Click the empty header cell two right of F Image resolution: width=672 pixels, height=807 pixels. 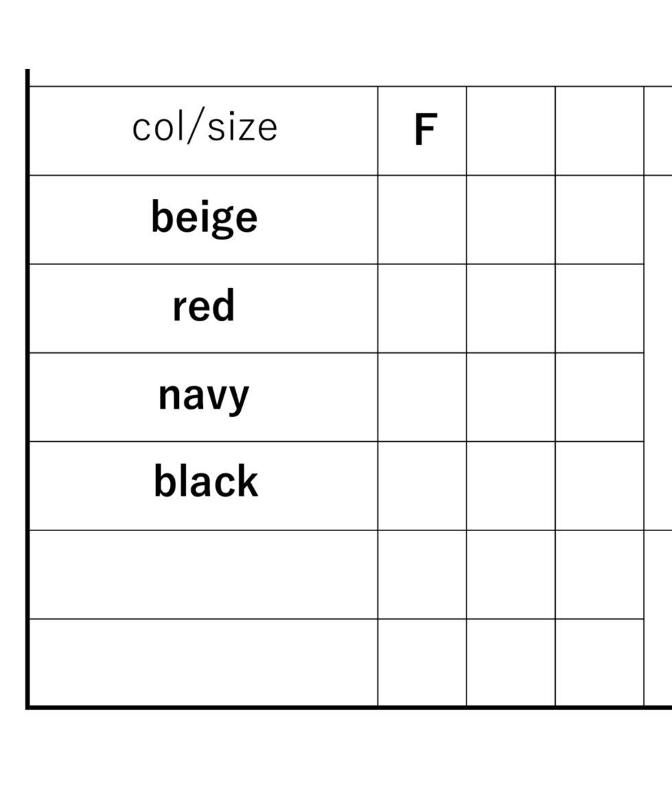pyautogui.click(x=599, y=131)
